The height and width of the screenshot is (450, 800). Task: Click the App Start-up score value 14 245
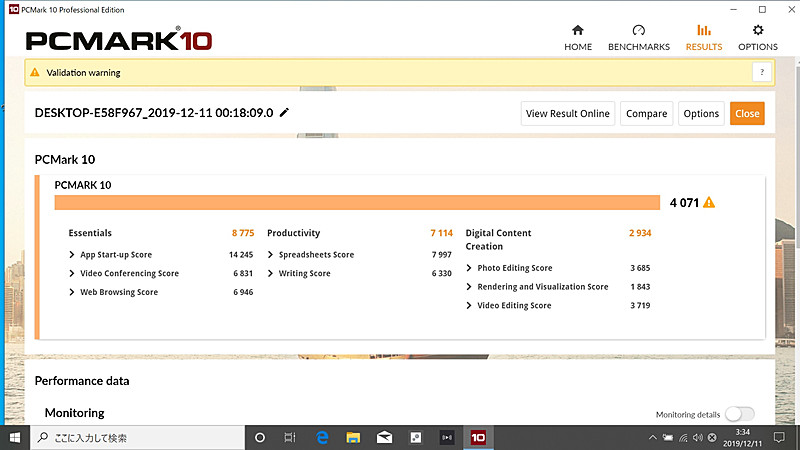click(x=241, y=255)
